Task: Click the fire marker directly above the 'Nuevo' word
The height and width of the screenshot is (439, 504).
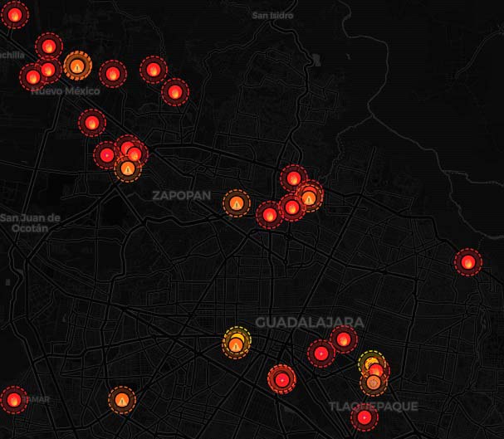Action: 33,77
